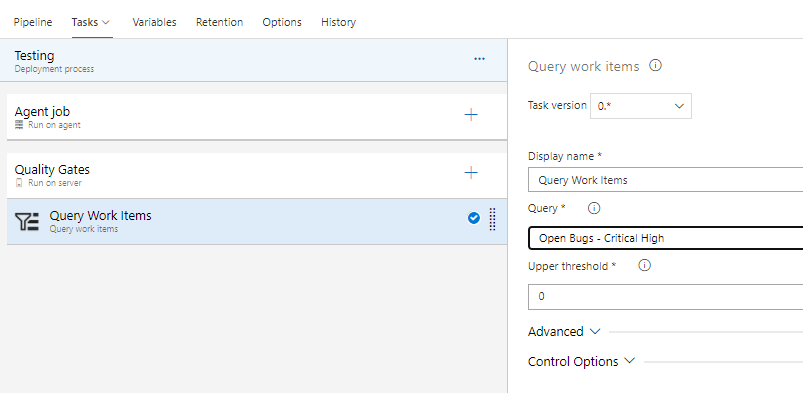This screenshot has height=393, width=803.
Task: Click the drag handle on Query Work Items
Action: pos(492,219)
